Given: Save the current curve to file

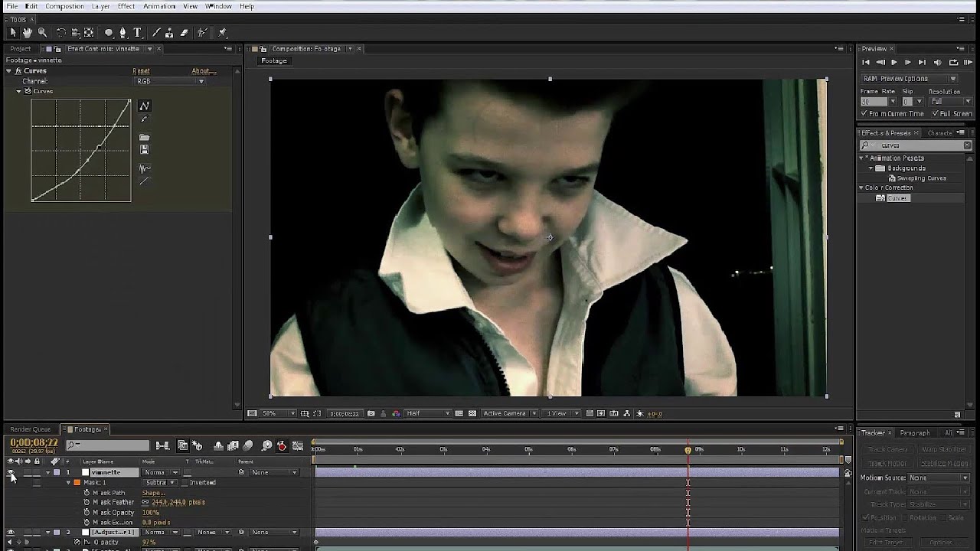Looking at the screenshot, I should point(144,149).
